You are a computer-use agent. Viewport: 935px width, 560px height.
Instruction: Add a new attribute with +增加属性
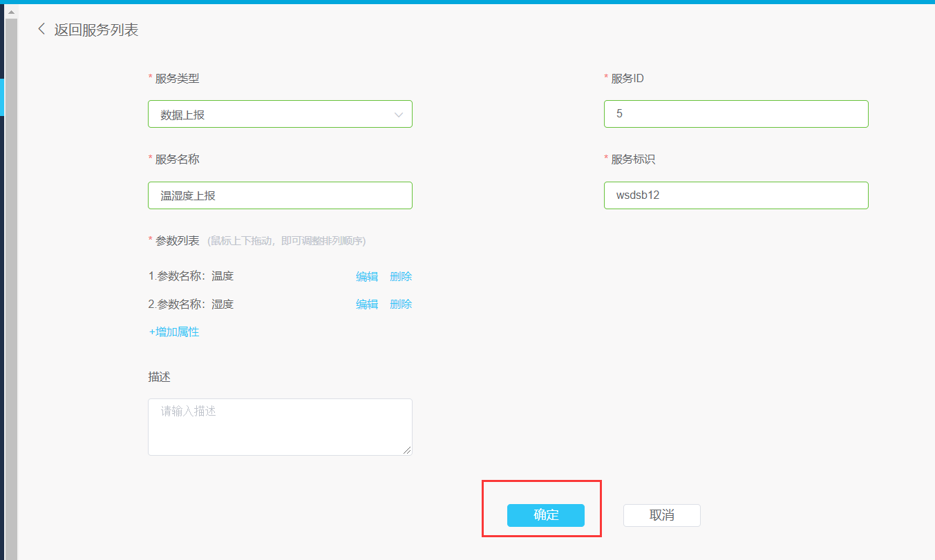(x=174, y=332)
